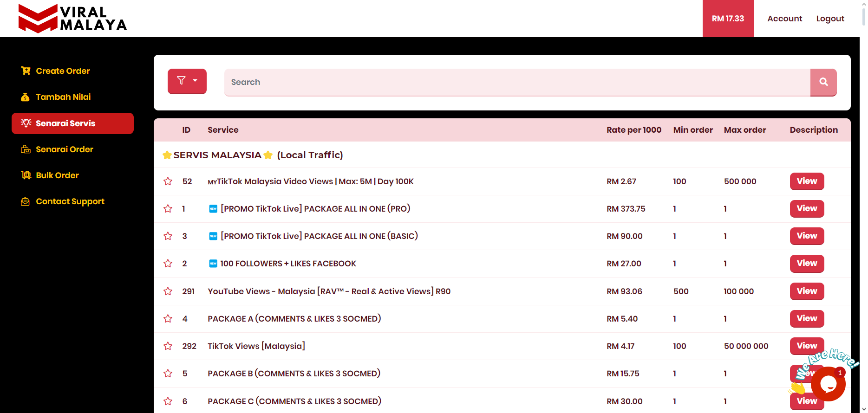The image size is (868, 413).
Task: Open Contact Support menu item
Action: [70, 201]
